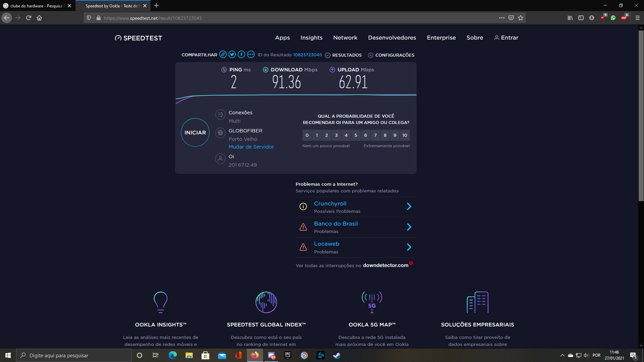Rate recommendation score 10

[405, 135]
